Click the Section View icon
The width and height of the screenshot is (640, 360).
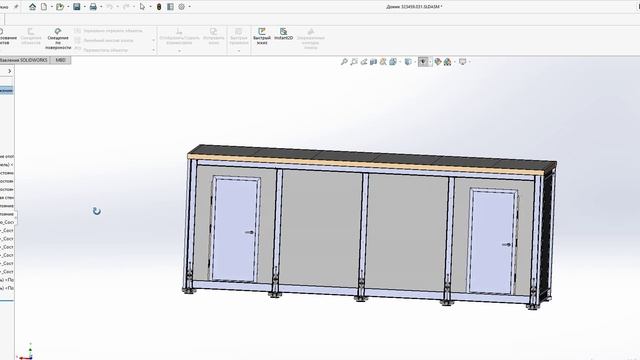pos(373,62)
